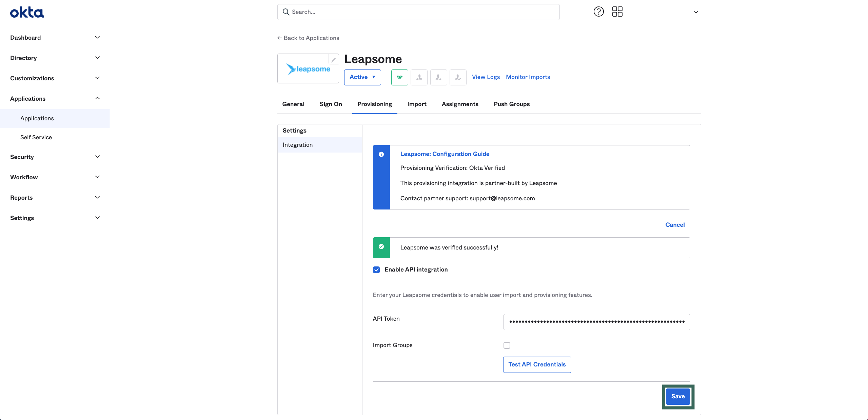
Task: Open the account menu chevron at top right
Action: tap(696, 12)
